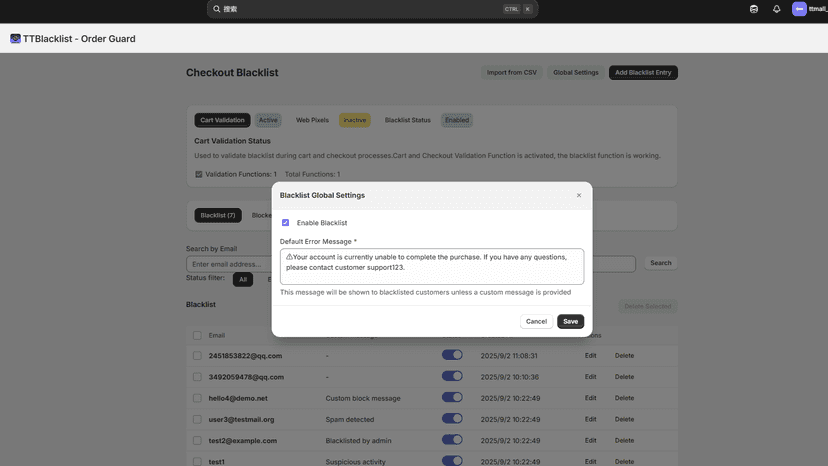Toggle the switch for 2451853822@qq.com
Screen dimensions: 828x466
(x=452, y=355)
